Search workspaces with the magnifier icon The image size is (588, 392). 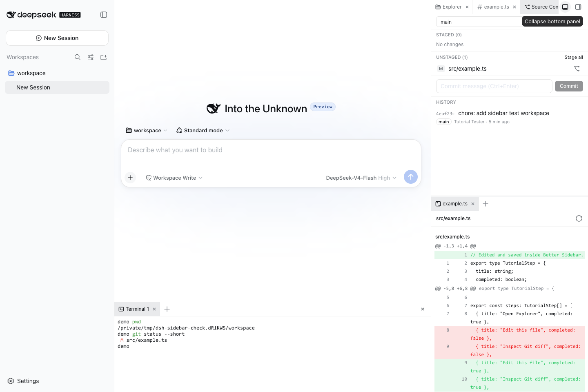pyautogui.click(x=78, y=57)
